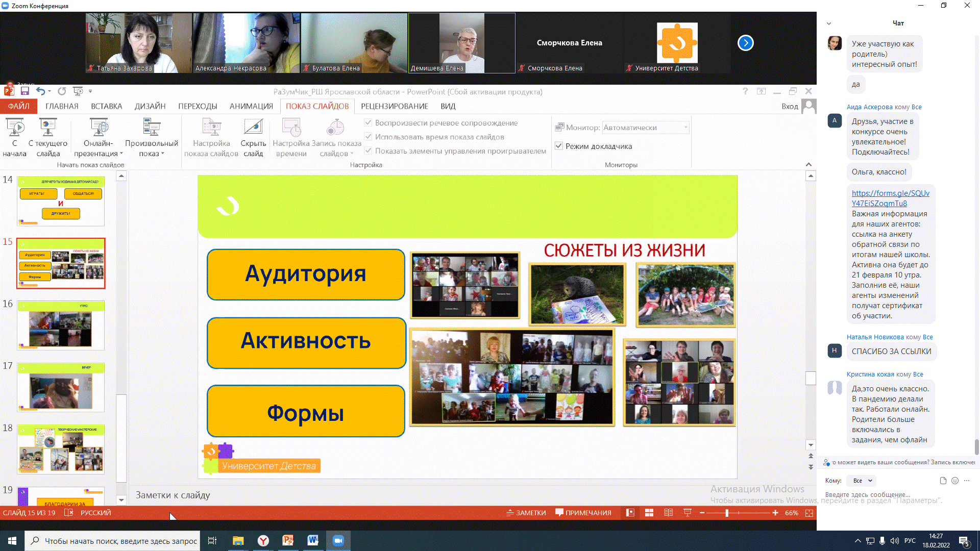980x551 pixels.
Task: Switch to АНИМАЦИЯ tab
Action: point(251,106)
